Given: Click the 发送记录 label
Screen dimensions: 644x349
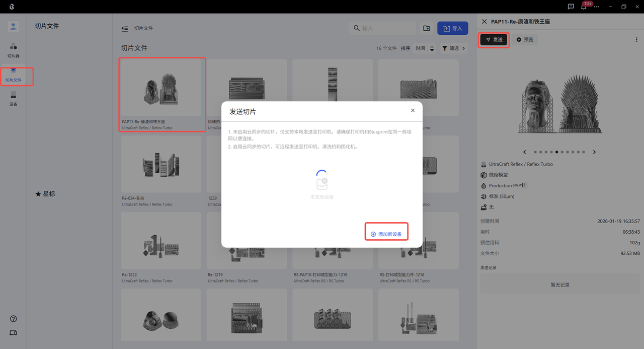Looking at the screenshot, I should click(x=489, y=268).
